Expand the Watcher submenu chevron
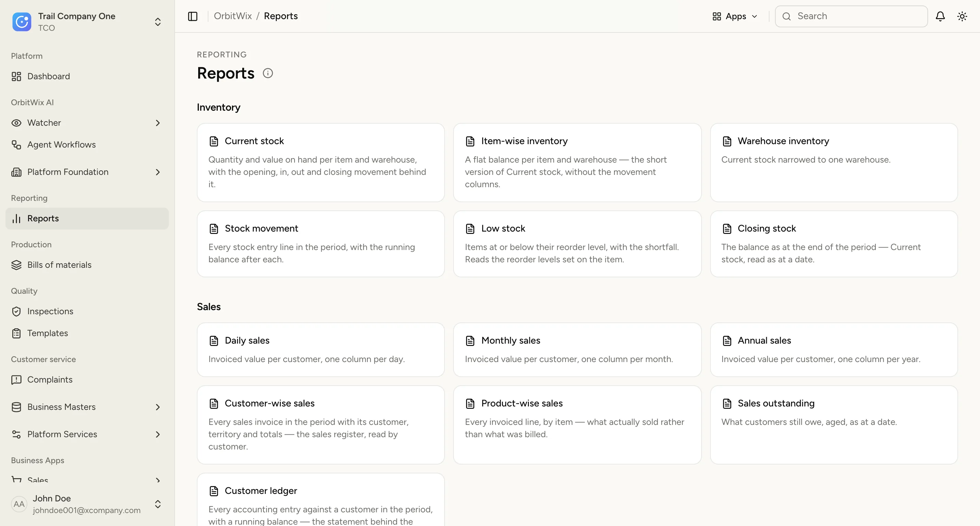The image size is (980, 526). pos(158,123)
